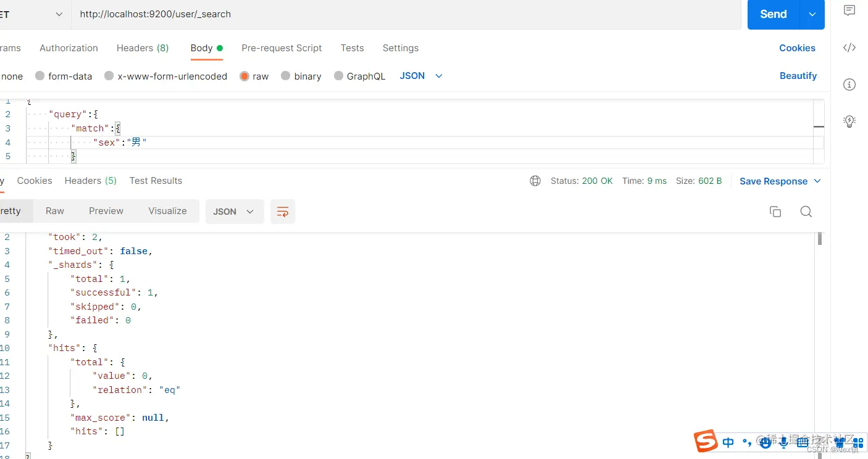The height and width of the screenshot is (459, 868).
Task: Open the comments panel icon
Action: (849, 10)
